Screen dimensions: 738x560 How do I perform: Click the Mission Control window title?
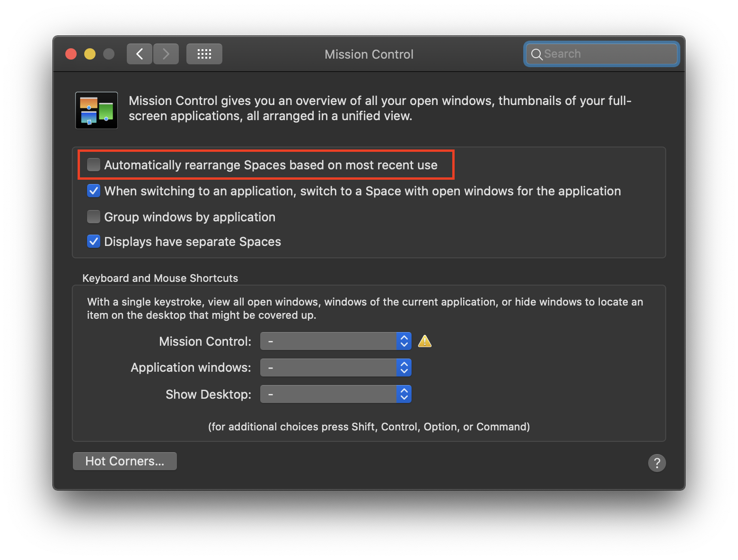tap(369, 54)
